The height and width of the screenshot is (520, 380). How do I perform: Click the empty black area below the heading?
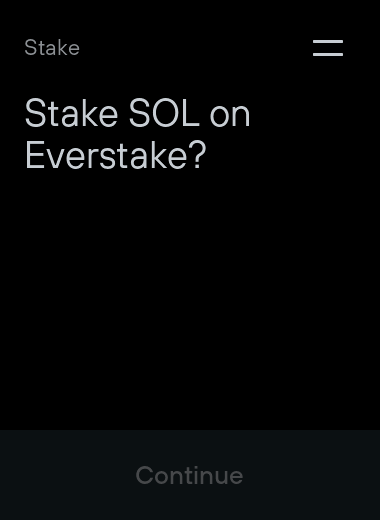point(190,300)
